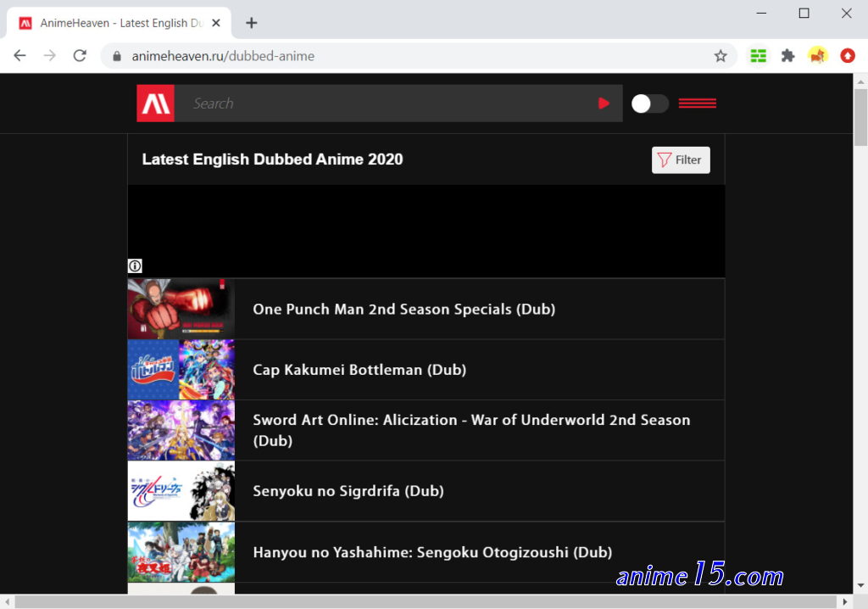
Task: Click Latest English Dubbed Anime 2020 heading
Action: pyautogui.click(x=272, y=159)
